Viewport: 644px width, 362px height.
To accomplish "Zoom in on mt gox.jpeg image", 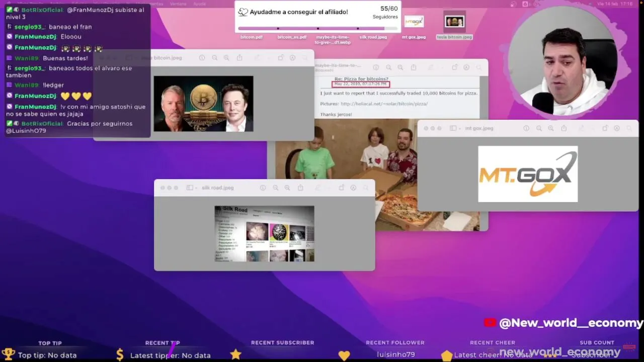I will 551,128.
